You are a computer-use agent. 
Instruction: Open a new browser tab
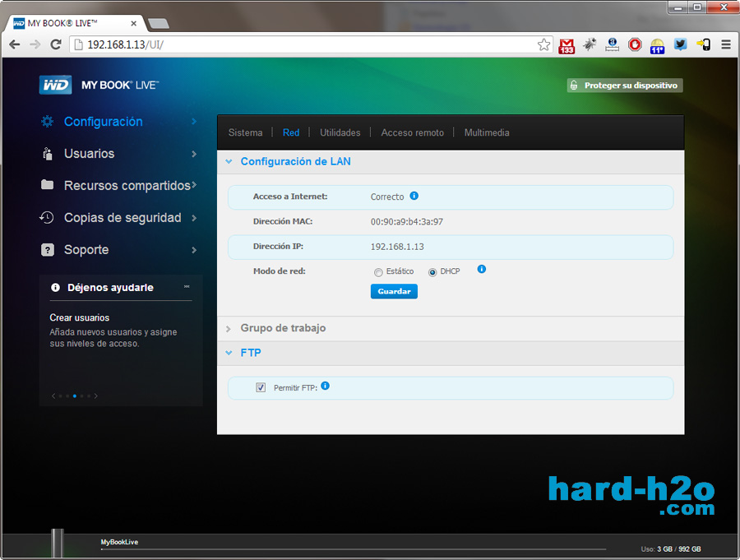coord(158,24)
